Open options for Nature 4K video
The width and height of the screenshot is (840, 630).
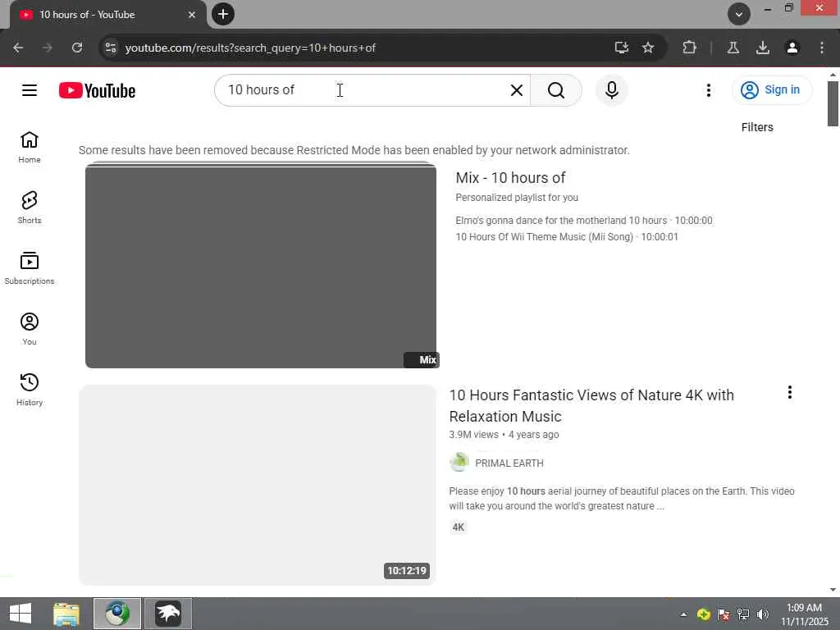(x=790, y=393)
